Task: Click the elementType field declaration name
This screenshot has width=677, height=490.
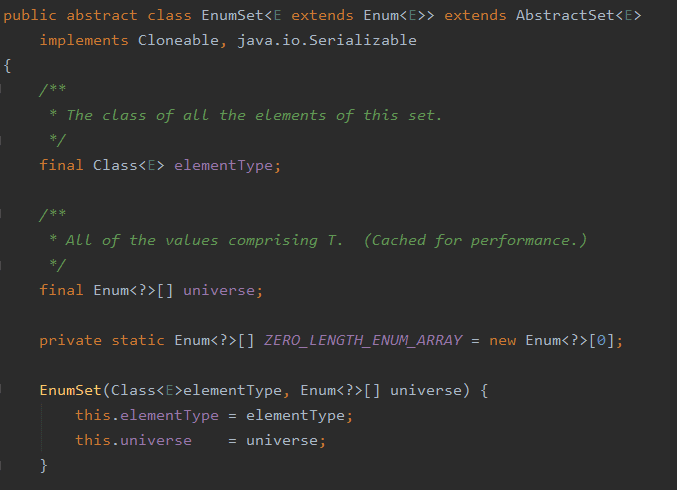Action: (227, 166)
